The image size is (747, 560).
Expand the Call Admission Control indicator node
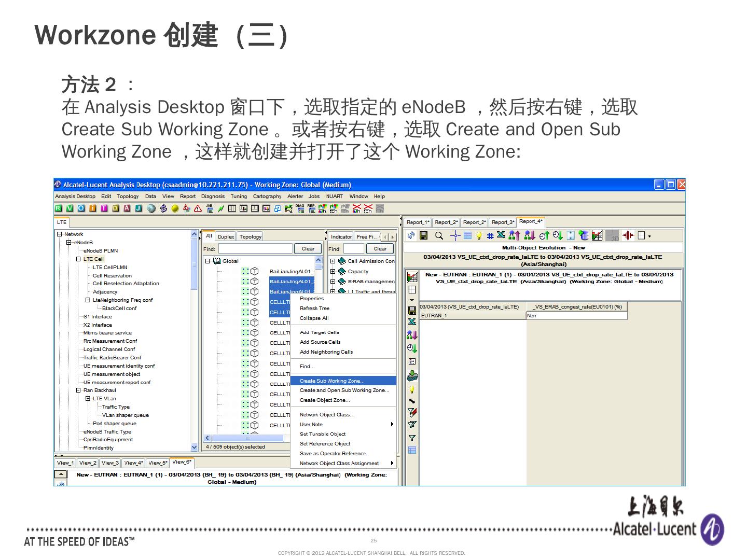333,261
